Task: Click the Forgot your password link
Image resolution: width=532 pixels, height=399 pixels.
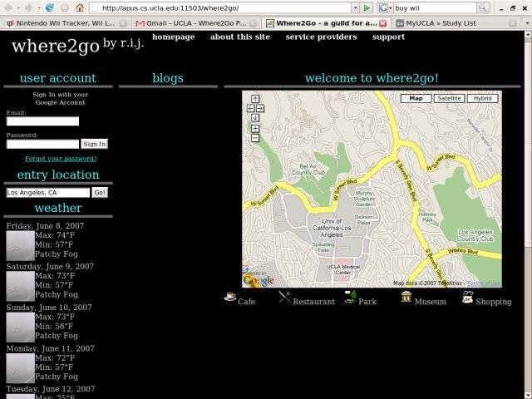Action: pyautogui.click(x=61, y=159)
